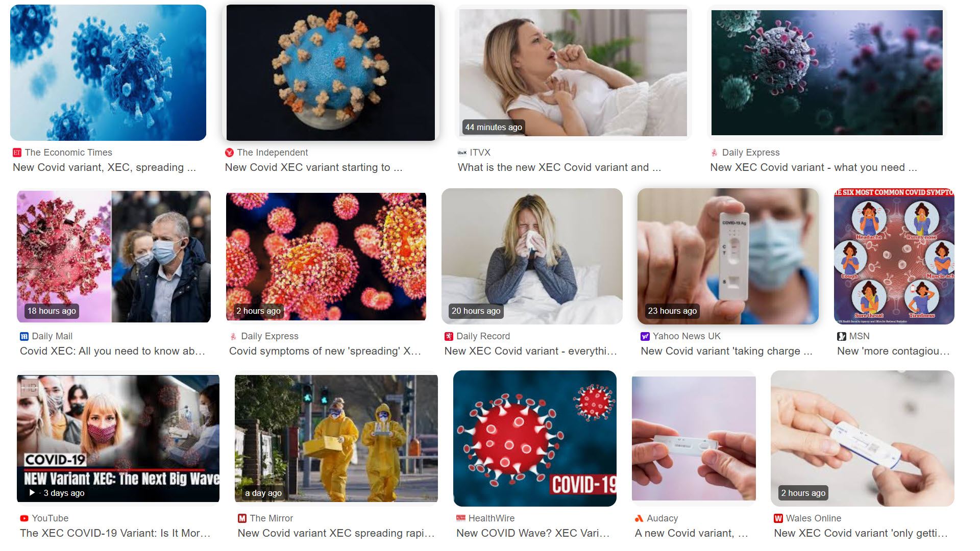The height and width of the screenshot is (551, 980).
Task: Open 'Covid XEC: All you need to know' article
Action: [x=112, y=351]
